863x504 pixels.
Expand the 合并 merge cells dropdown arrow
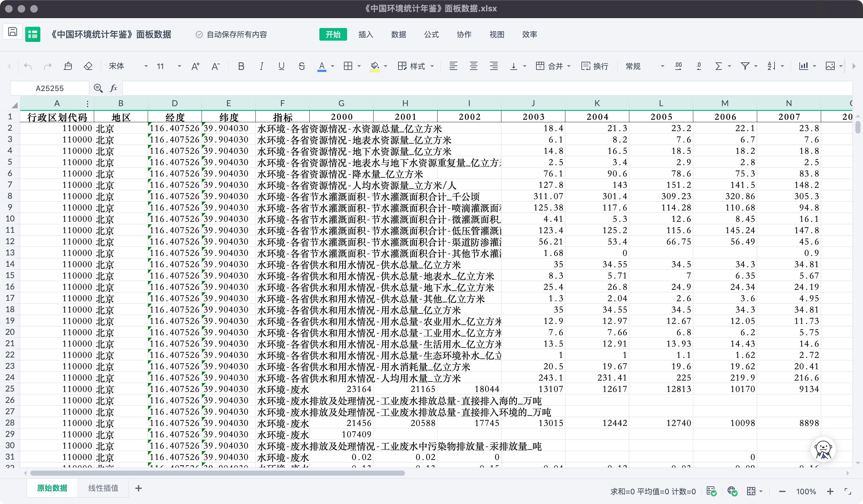click(569, 66)
